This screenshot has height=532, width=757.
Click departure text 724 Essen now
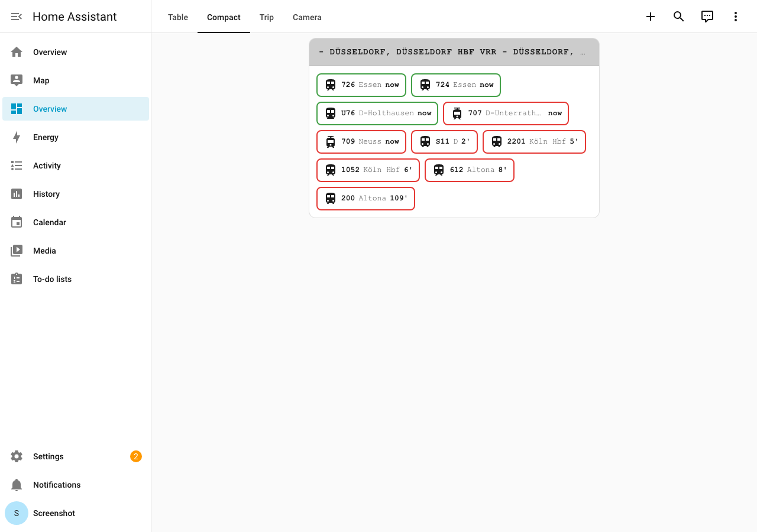[465, 85]
